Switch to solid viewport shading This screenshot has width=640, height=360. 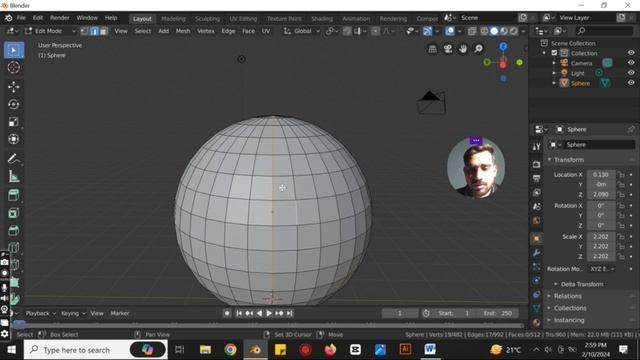click(x=494, y=31)
